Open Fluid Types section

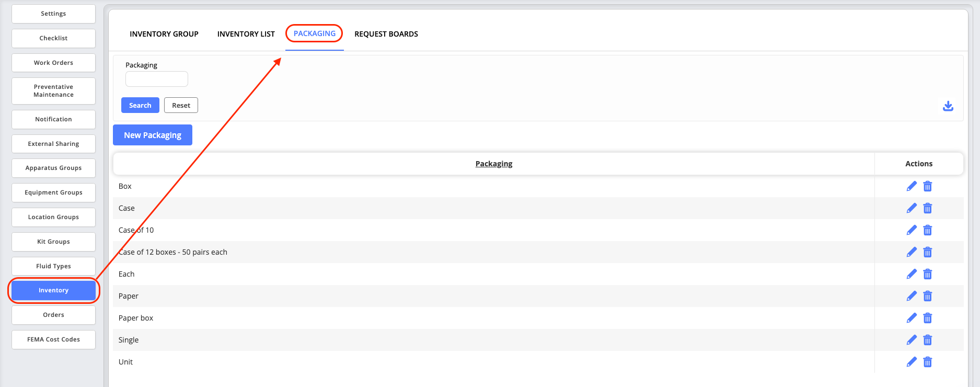(53, 266)
